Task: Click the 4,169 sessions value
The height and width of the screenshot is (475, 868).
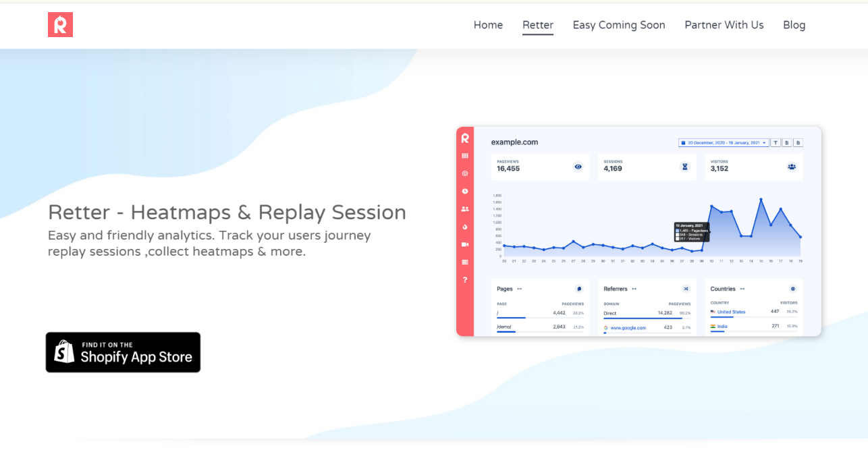Action: (x=613, y=169)
